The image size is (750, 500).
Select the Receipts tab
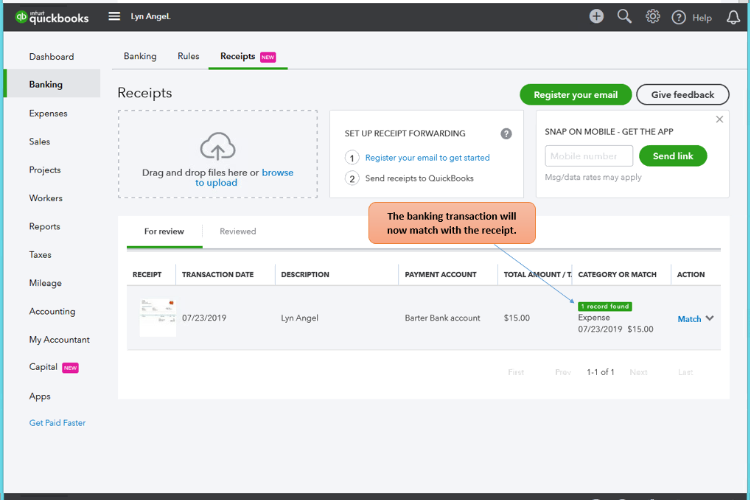click(x=248, y=56)
